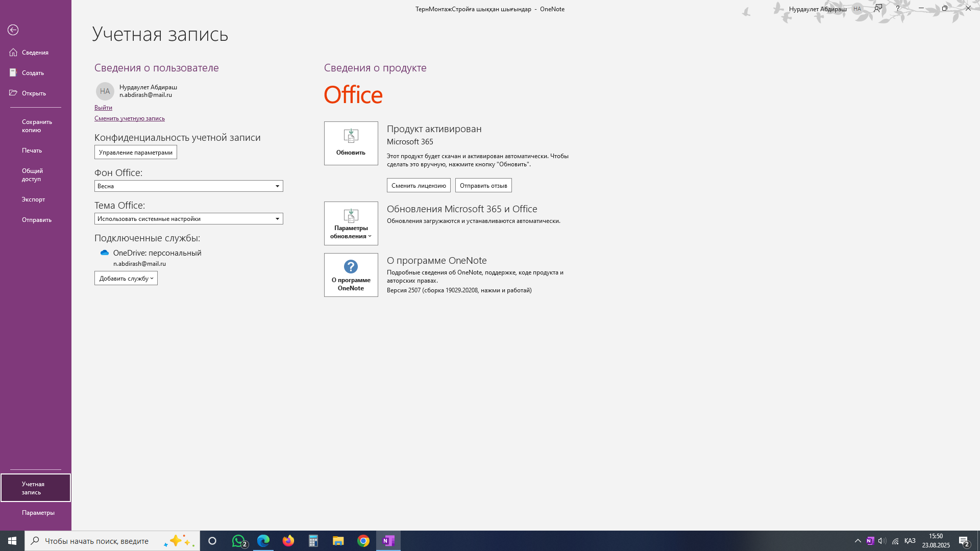Launch Google Chrome from the taskbar
980x551 pixels.
(x=363, y=541)
